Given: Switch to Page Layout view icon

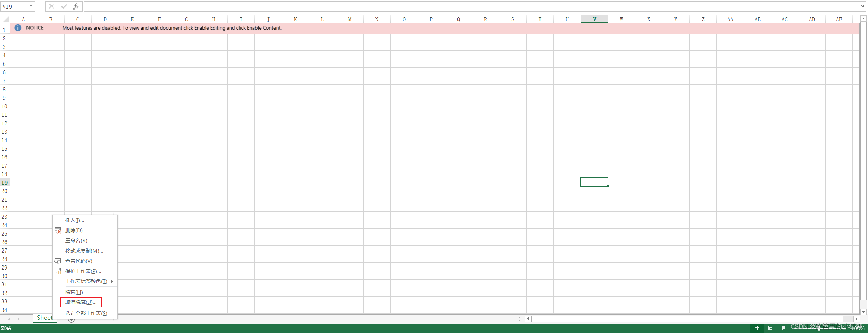Looking at the screenshot, I should point(771,328).
